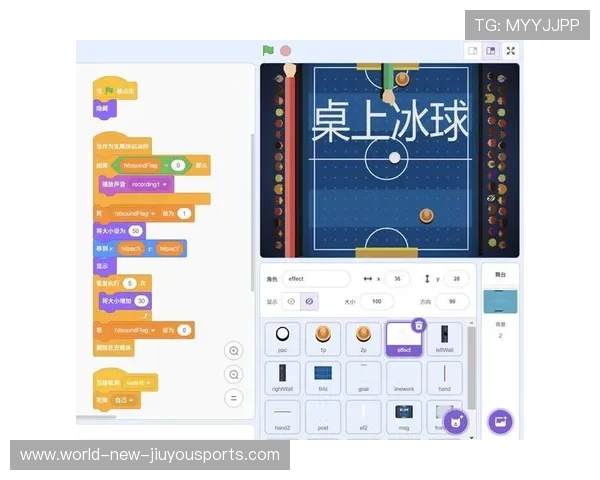Click the workspace horizontal scrollbar
Viewport: 600px width, 480px height.
tap(96, 417)
